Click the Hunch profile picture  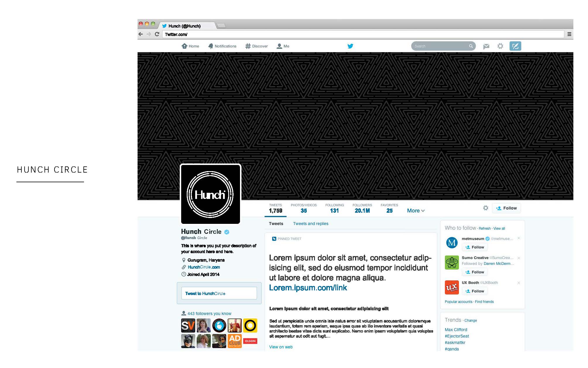pos(210,194)
